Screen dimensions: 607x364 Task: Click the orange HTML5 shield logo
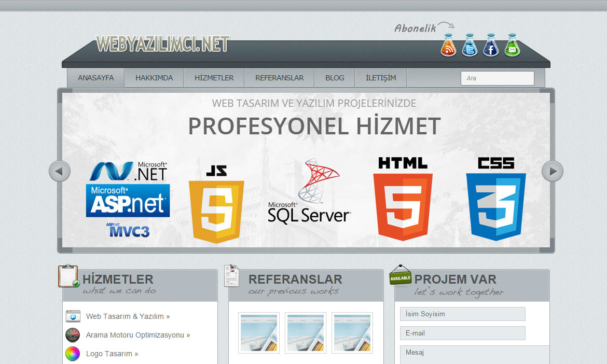click(403, 199)
